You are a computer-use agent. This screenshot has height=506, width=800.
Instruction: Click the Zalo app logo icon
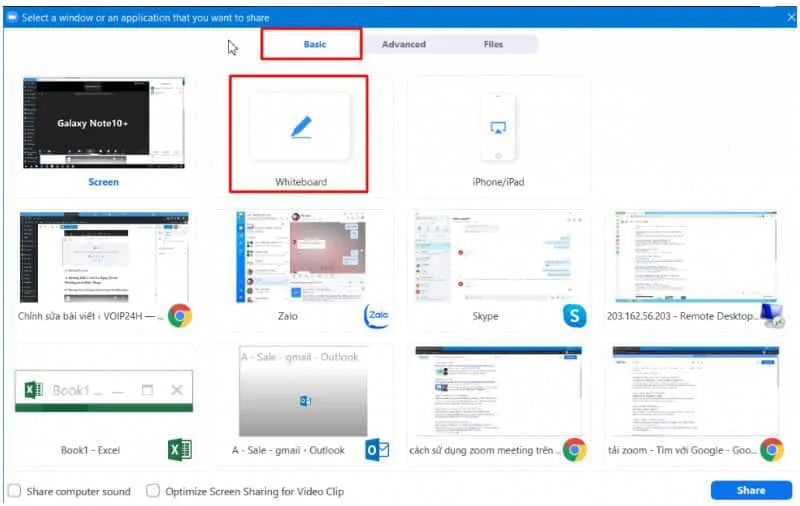[x=377, y=316]
